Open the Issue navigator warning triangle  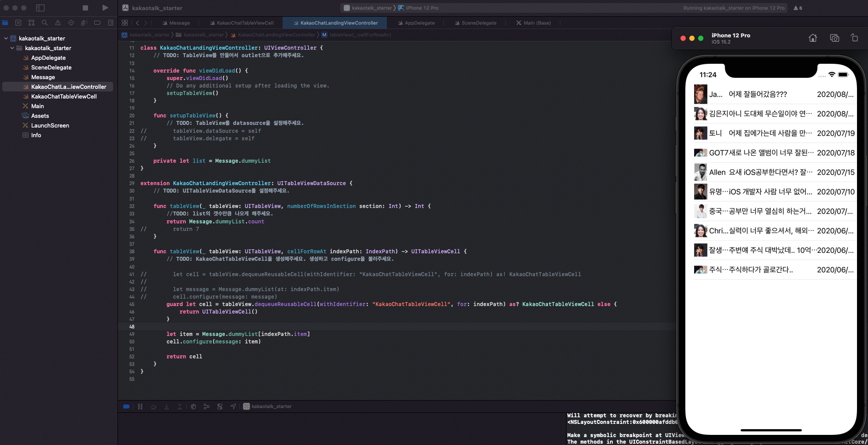tap(58, 23)
